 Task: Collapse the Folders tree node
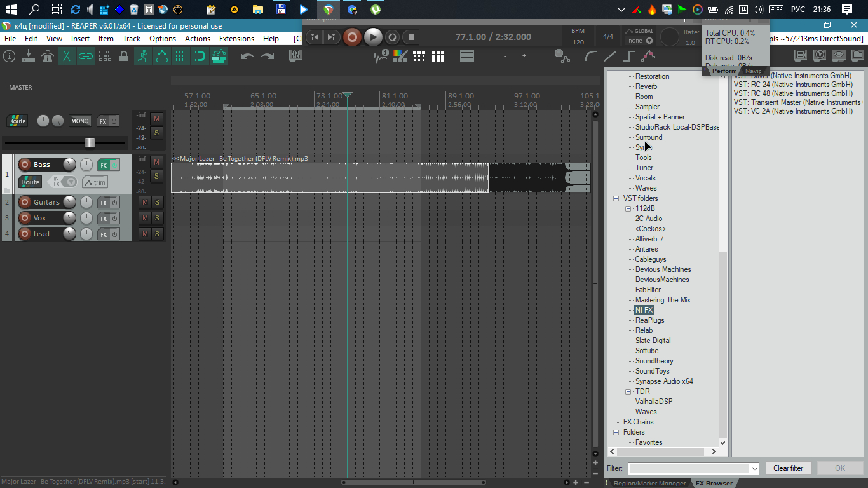coord(616,432)
